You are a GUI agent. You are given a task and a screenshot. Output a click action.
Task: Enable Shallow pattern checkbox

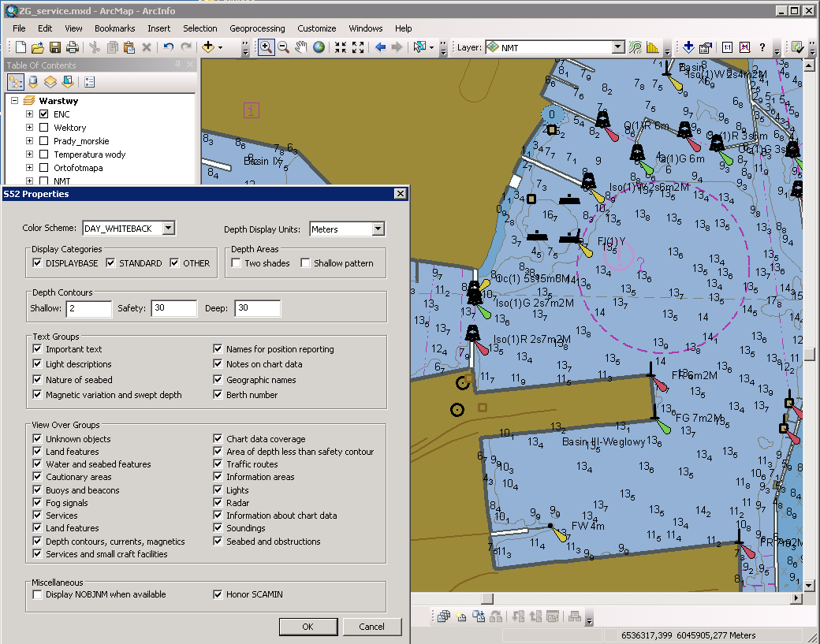(x=305, y=263)
